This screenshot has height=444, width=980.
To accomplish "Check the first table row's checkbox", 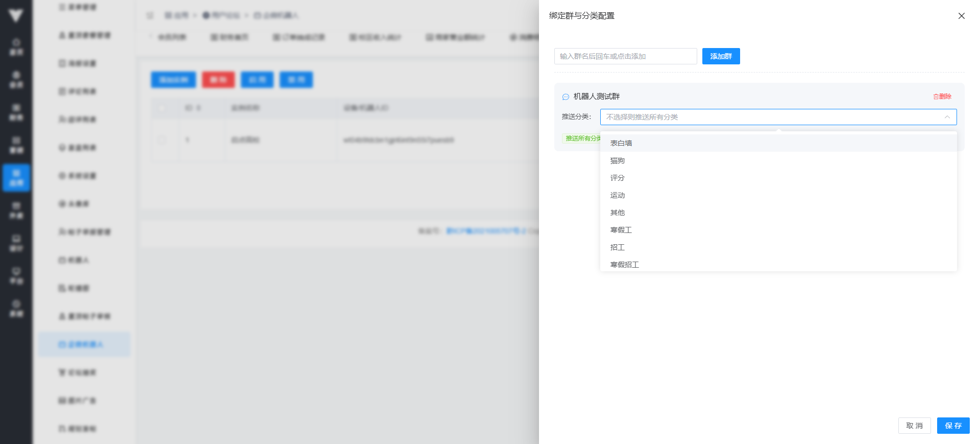I will pyautogui.click(x=162, y=139).
